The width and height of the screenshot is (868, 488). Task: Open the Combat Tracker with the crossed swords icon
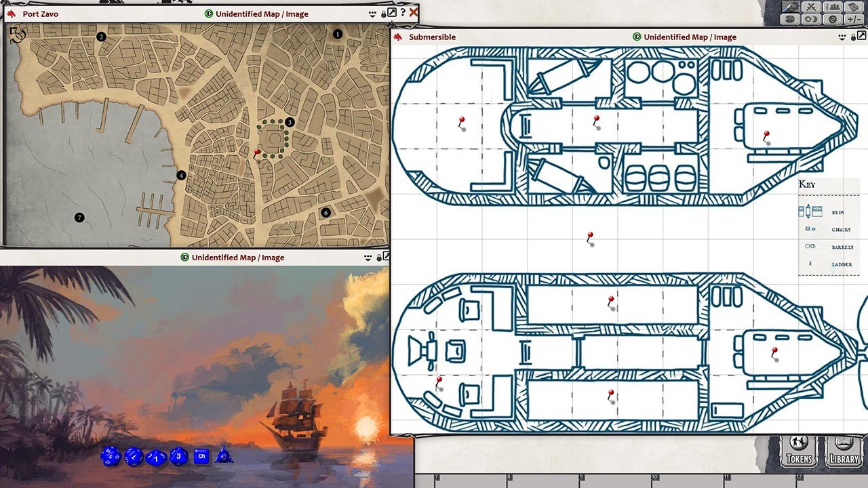[811, 7]
